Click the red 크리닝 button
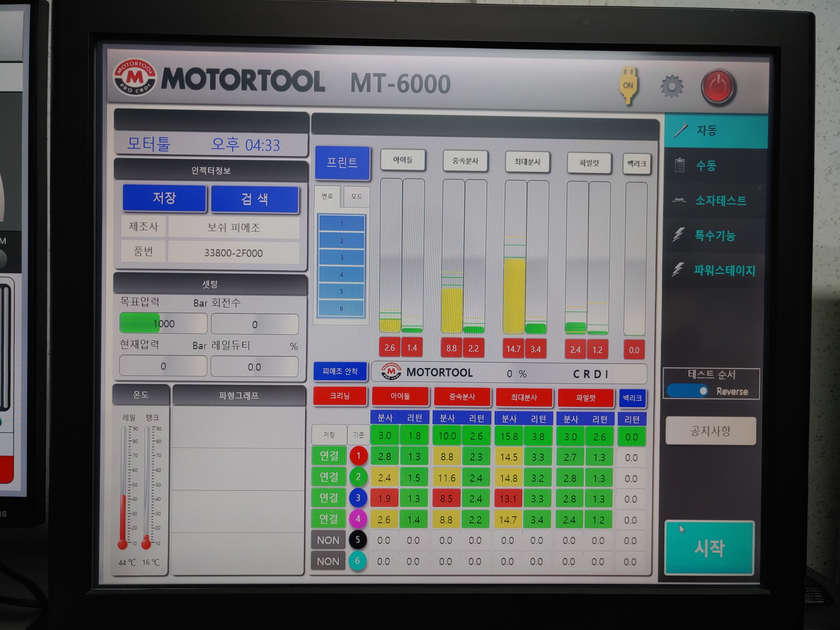Screen dimensions: 840x630 pyautogui.click(x=340, y=396)
